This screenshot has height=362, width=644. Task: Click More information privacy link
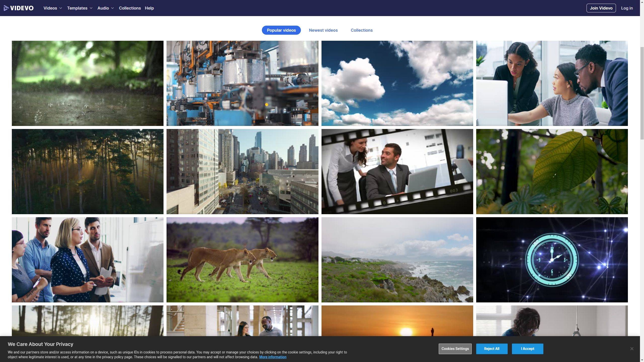tap(273, 357)
